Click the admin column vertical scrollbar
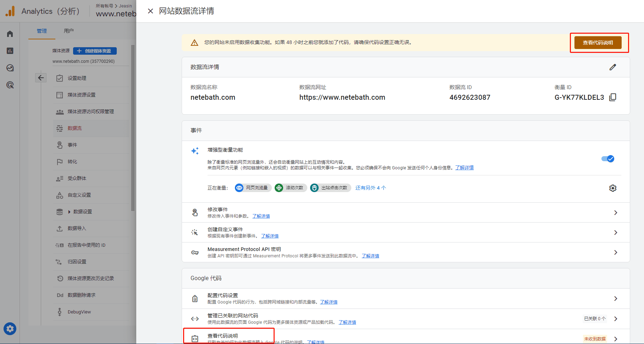This screenshot has width=644, height=344. point(133,128)
